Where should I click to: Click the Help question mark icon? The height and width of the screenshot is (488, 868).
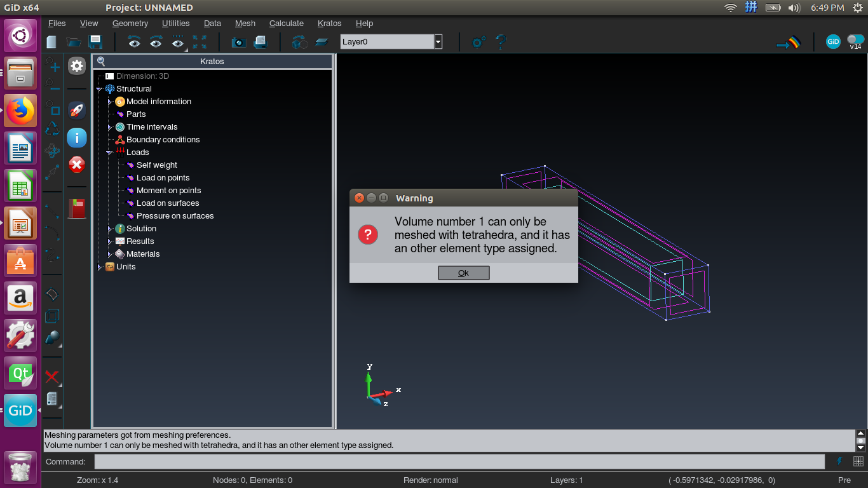tap(500, 42)
